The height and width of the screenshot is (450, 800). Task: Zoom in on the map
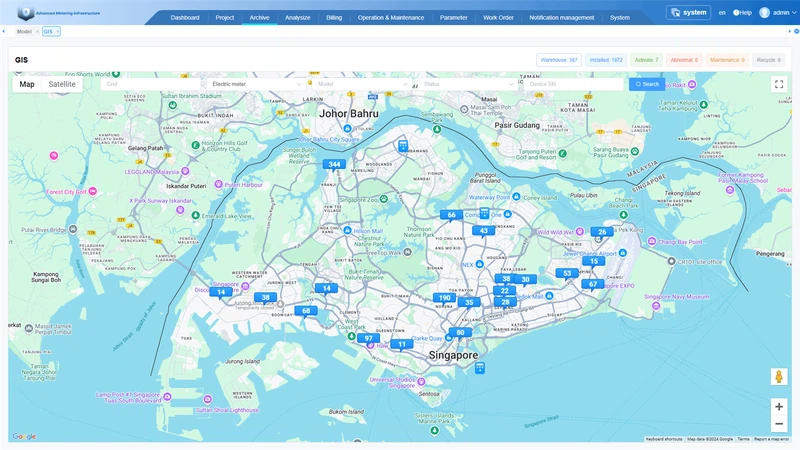coord(778,407)
